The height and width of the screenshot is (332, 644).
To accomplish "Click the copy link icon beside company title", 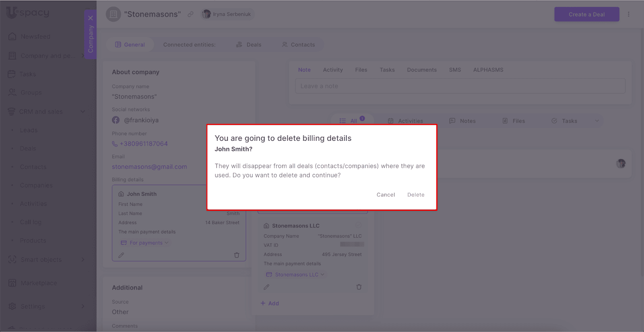I will coord(190,14).
